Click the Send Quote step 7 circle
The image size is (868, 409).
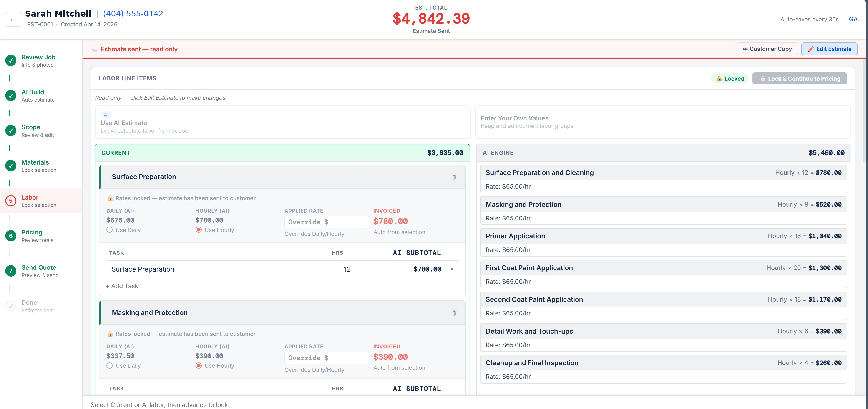click(x=11, y=271)
